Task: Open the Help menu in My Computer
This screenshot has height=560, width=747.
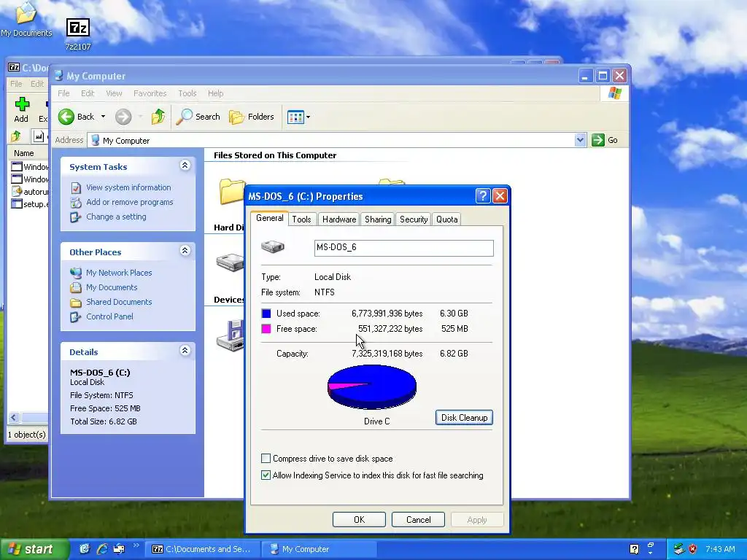Action: [x=215, y=93]
